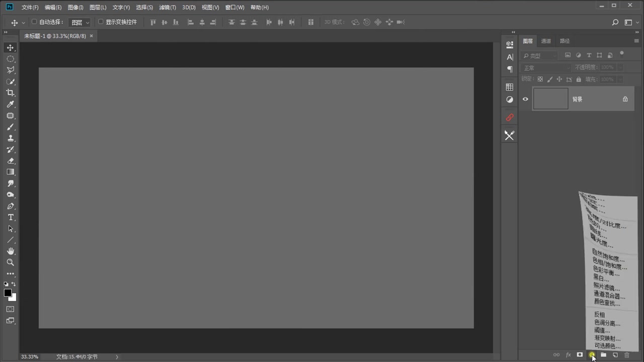Toggle the type layer filter icon

click(589, 55)
